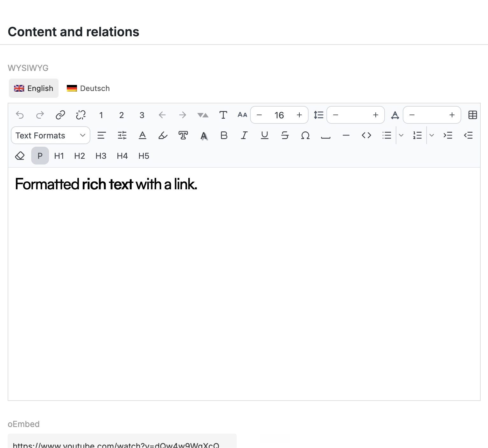The width and height of the screenshot is (488, 448).
Task: Clear formatting with the eraser icon
Action: point(20,156)
